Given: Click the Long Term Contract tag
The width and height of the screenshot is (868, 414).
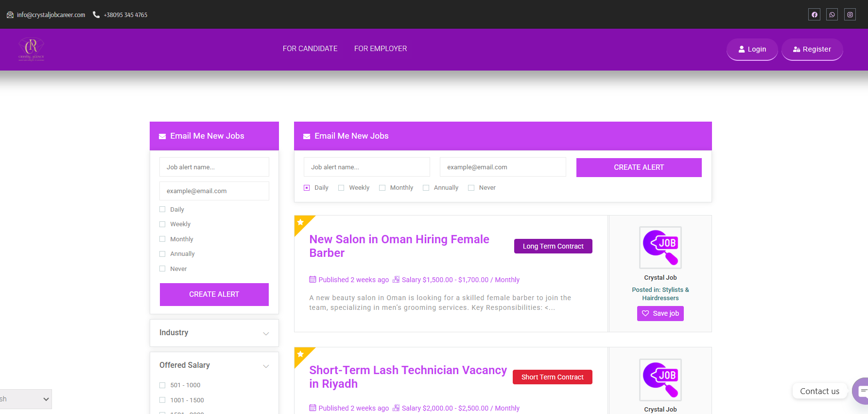Looking at the screenshot, I should 553,246.
